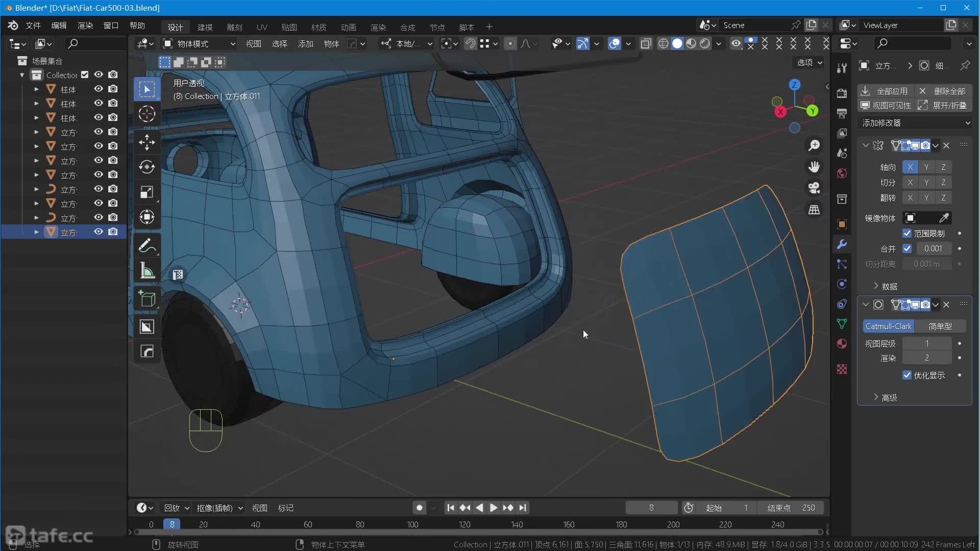This screenshot has width=980, height=551.
Task: Select the Select Box tool
Action: pos(147,89)
